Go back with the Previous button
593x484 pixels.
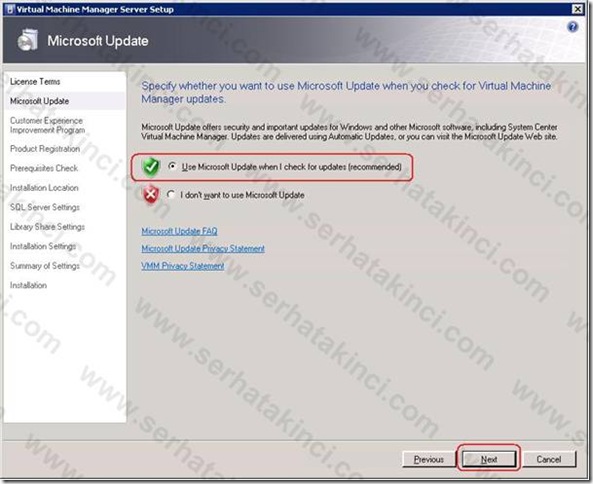pos(428,459)
